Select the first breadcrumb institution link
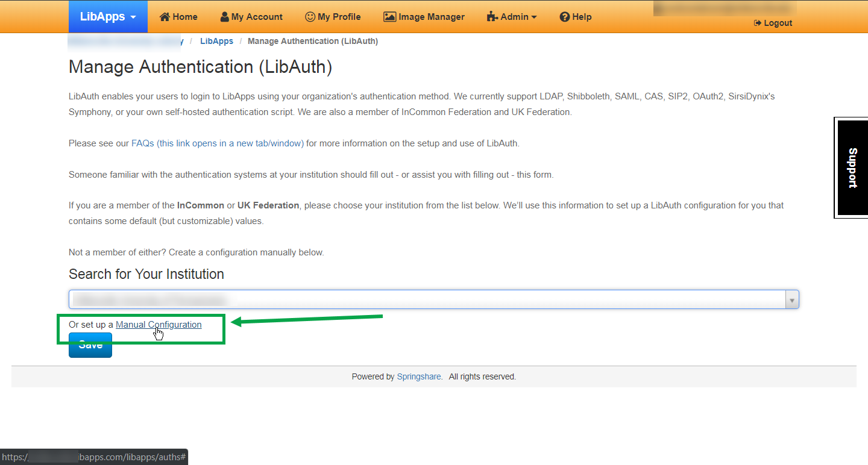 point(125,41)
